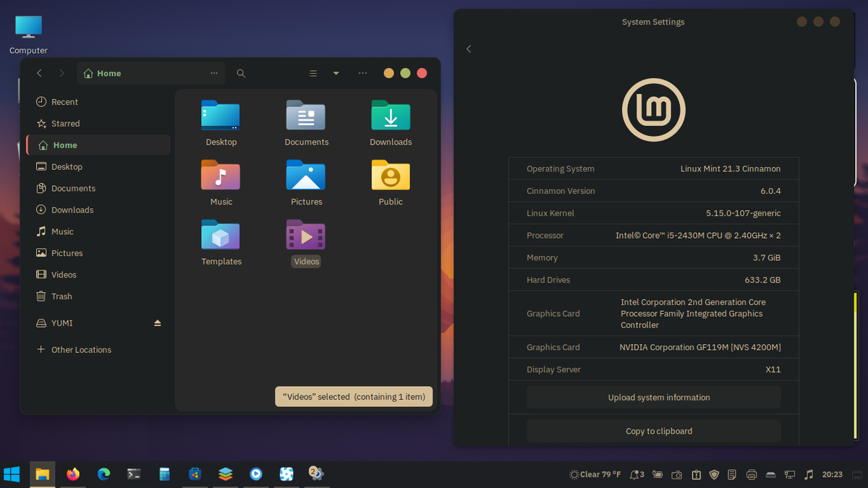Go back in System Settings
The width and height of the screenshot is (868, 488).
[x=469, y=49]
